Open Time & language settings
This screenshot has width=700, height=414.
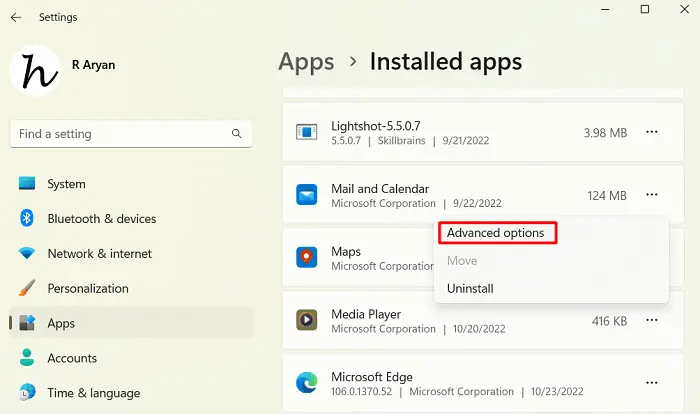coord(131,393)
